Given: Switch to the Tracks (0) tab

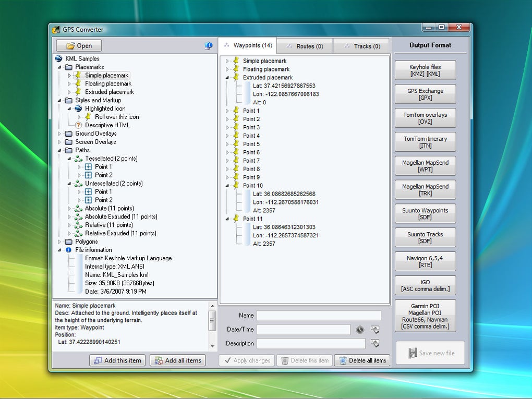Looking at the screenshot, I should (x=361, y=46).
